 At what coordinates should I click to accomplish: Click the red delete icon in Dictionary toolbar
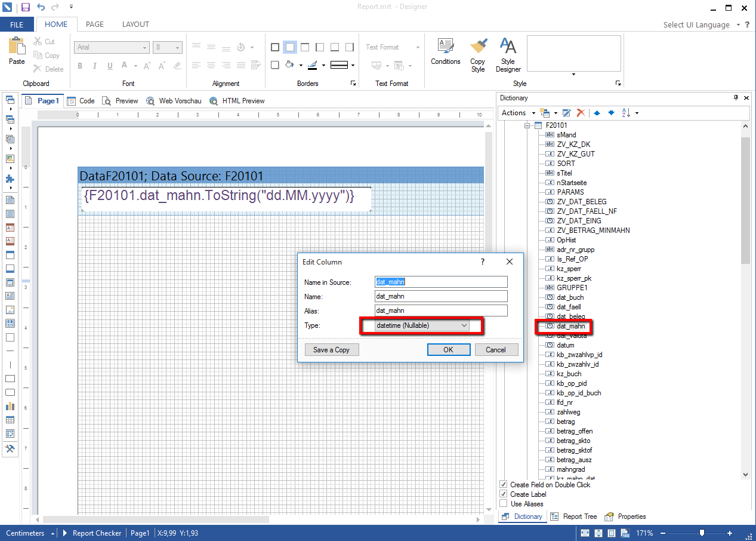click(580, 112)
